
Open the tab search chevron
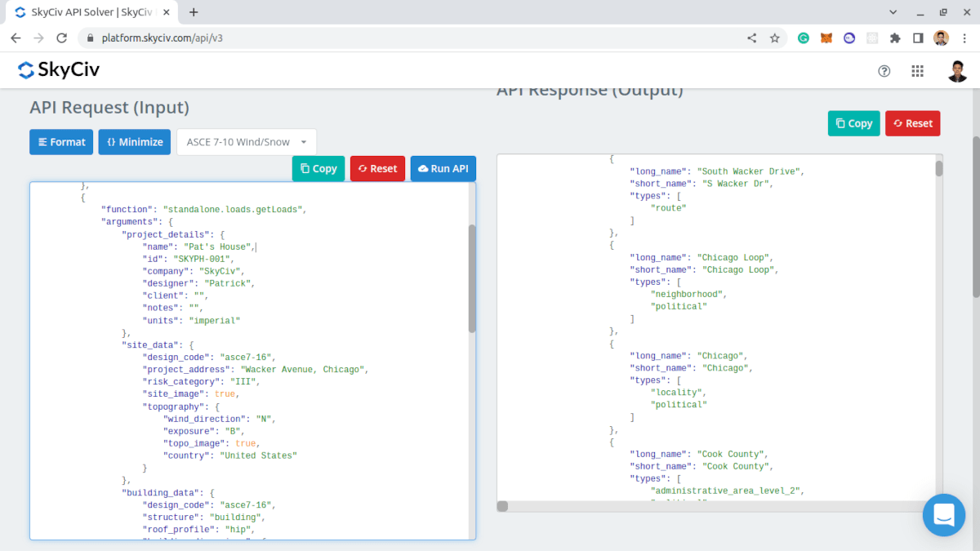click(x=893, y=12)
